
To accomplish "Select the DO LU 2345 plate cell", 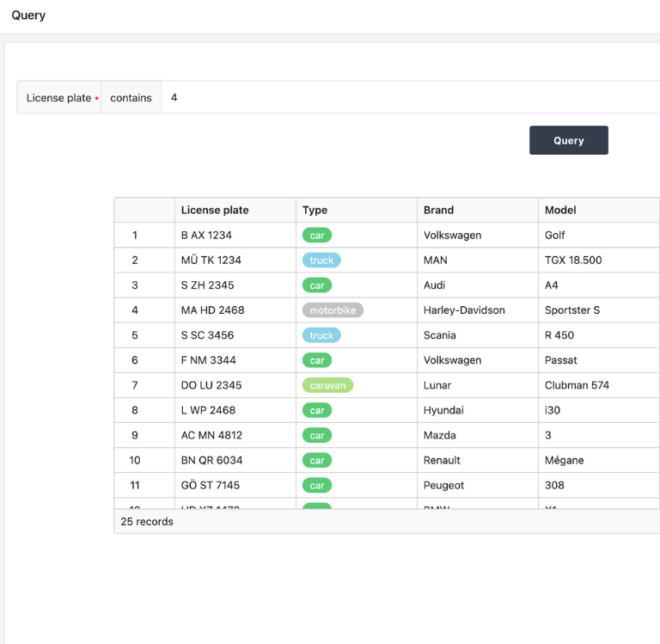I will coord(235,385).
